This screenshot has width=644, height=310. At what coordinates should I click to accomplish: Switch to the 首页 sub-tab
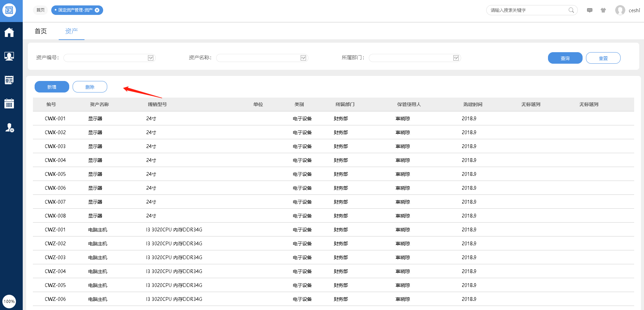(41, 31)
